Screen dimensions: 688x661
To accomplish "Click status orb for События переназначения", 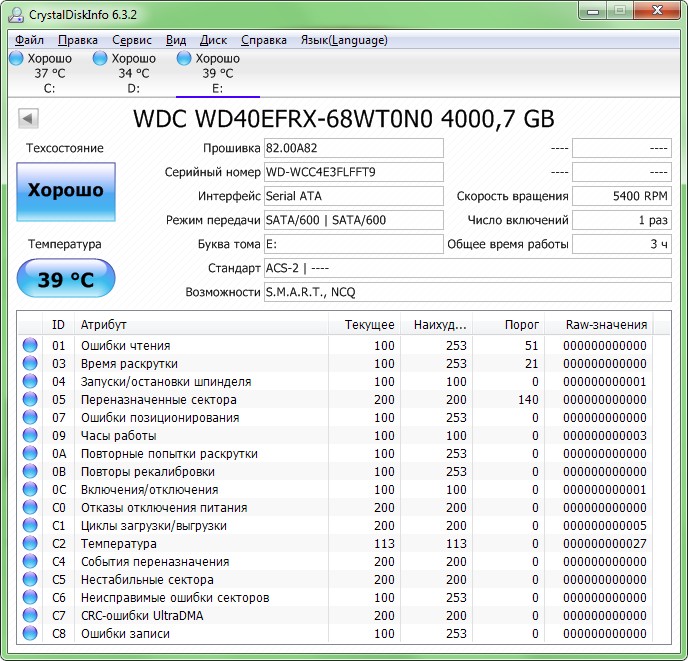I will click(30, 561).
